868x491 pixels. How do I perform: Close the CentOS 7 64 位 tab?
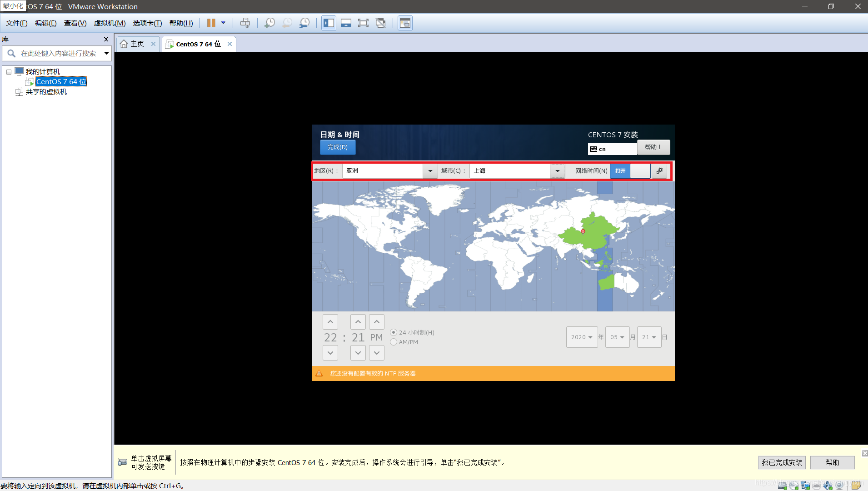[x=229, y=44]
